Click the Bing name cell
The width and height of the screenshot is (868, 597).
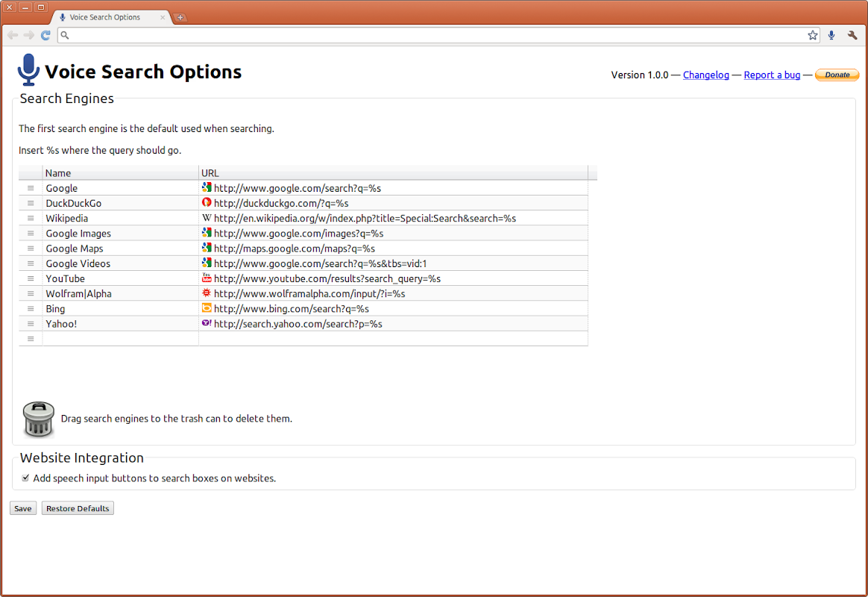click(x=120, y=308)
